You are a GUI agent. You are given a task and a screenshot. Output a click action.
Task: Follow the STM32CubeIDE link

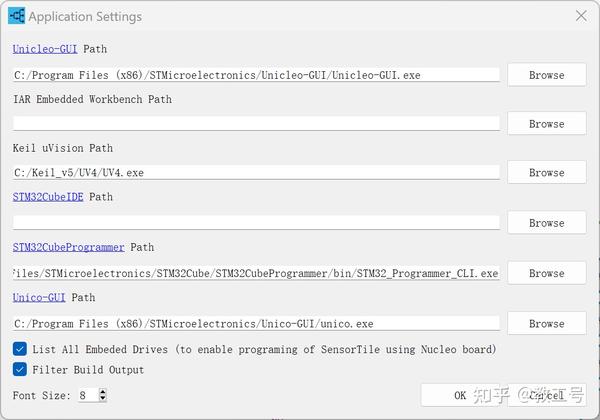[48, 197]
